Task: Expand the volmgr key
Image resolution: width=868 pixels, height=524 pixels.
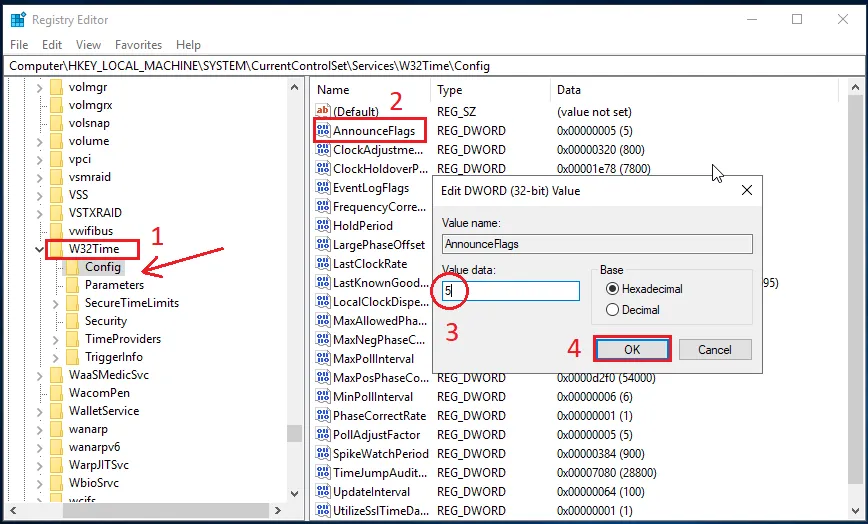Action: pyautogui.click(x=39, y=87)
